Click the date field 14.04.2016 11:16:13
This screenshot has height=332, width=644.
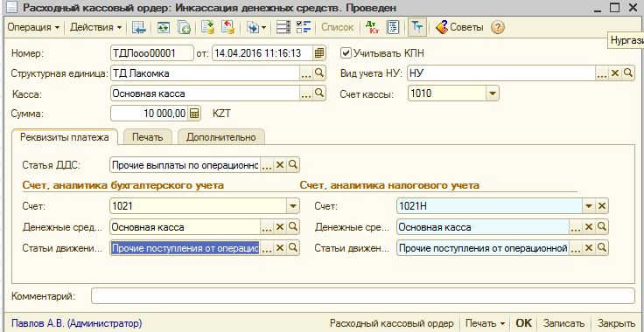(x=262, y=53)
